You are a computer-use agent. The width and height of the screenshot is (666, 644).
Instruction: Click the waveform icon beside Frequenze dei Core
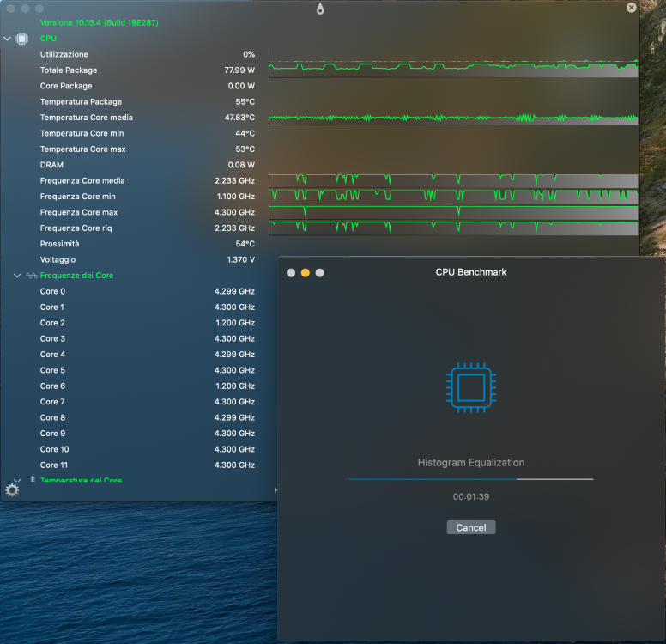click(x=32, y=276)
